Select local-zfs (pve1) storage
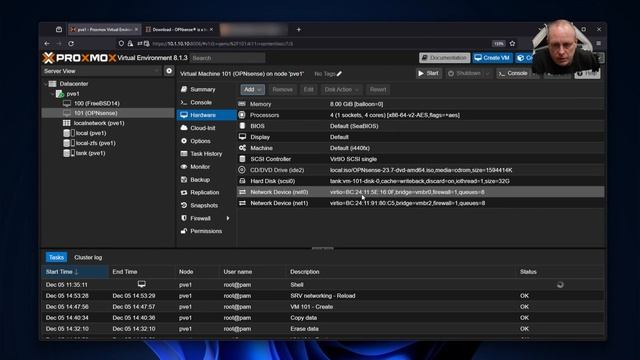 [x=96, y=143]
